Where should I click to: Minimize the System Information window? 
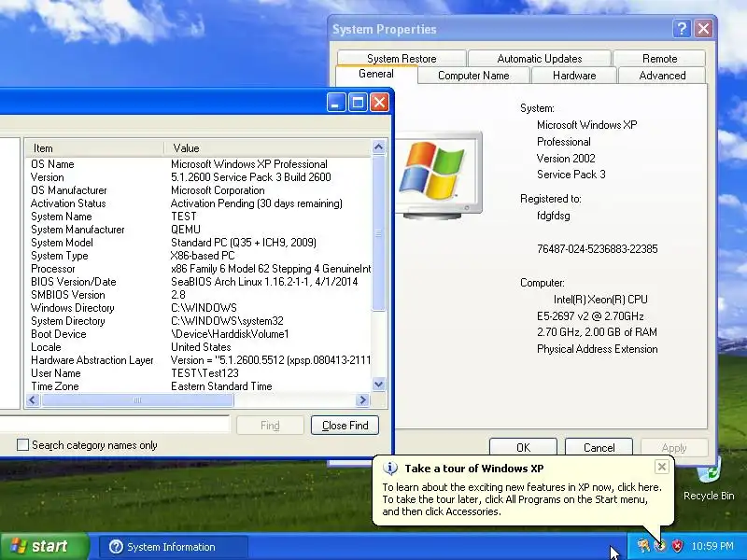click(336, 102)
